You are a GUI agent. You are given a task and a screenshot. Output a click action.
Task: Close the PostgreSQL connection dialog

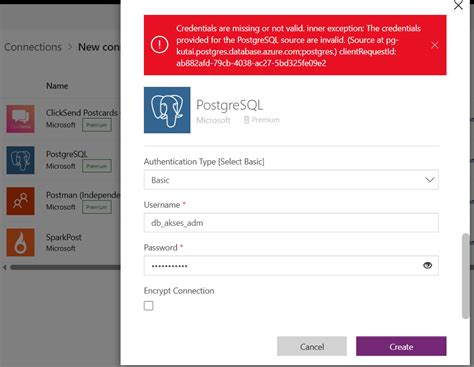coord(458,5)
